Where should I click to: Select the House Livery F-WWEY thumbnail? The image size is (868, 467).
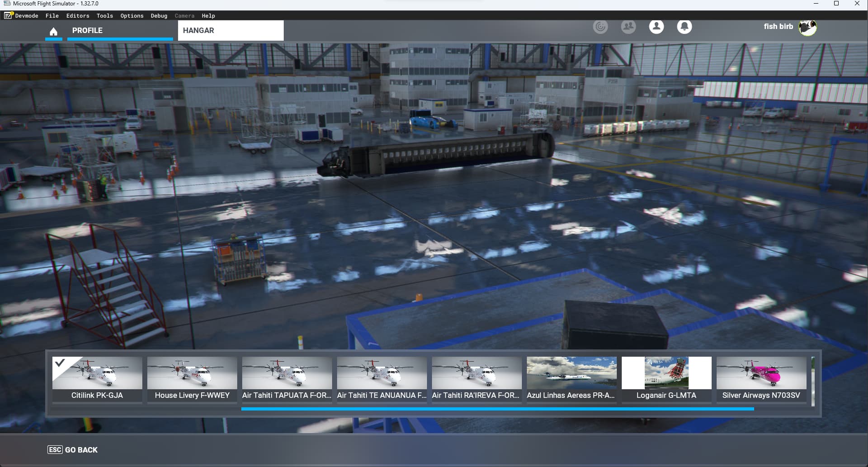192,379
